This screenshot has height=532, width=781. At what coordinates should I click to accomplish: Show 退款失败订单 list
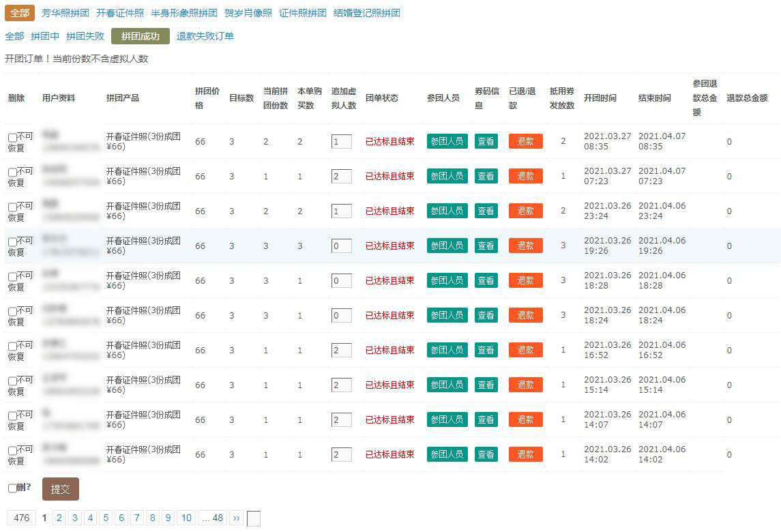pos(205,36)
